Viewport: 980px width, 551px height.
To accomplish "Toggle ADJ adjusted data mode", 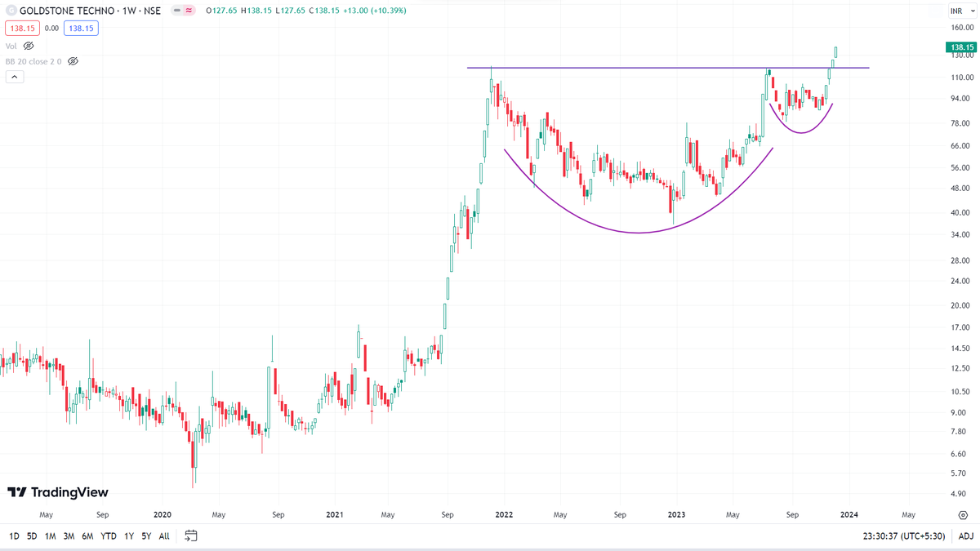I will click(967, 536).
